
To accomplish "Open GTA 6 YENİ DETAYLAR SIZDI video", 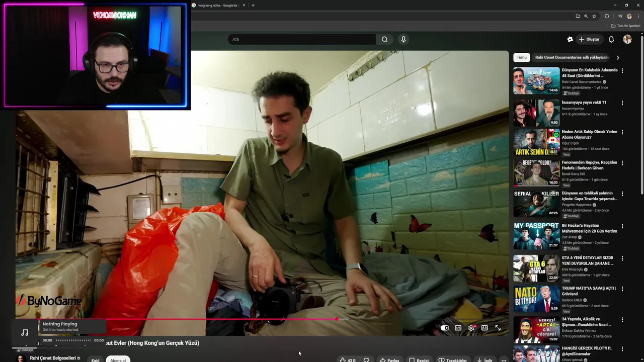I will [588, 260].
